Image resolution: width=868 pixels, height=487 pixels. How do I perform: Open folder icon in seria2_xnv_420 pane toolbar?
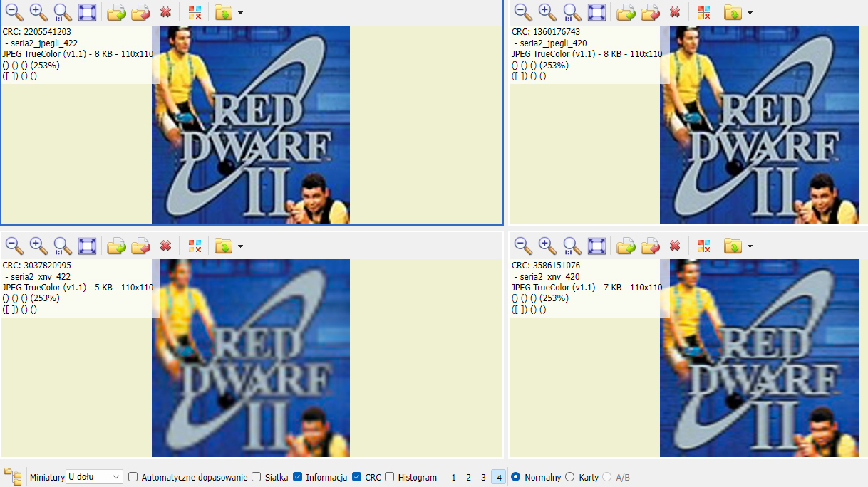click(x=732, y=246)
